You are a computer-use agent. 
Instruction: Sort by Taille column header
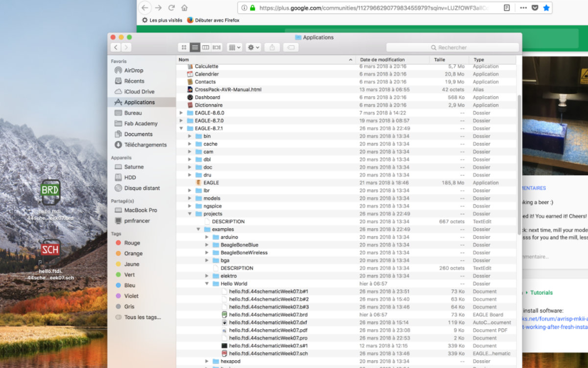point(449,59)
